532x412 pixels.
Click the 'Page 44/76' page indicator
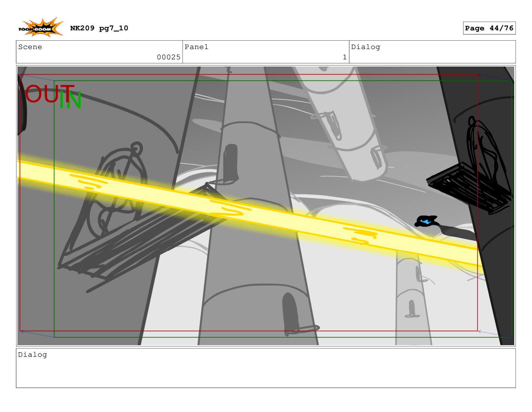click(489, 28)
